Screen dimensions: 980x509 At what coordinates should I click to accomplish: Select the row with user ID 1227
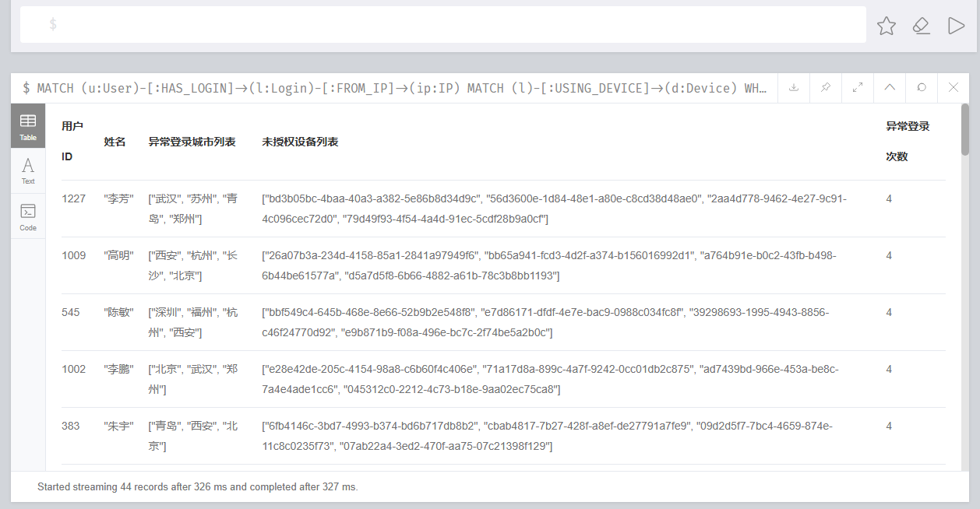[x=74, y=199]
